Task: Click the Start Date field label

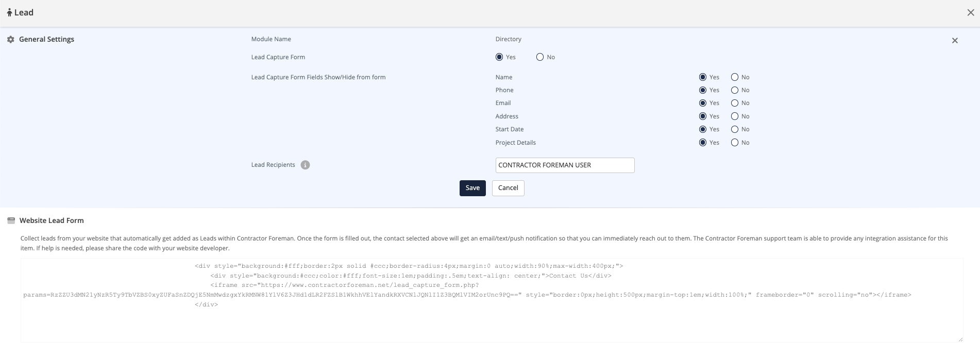Action: (x=510, y=129)
